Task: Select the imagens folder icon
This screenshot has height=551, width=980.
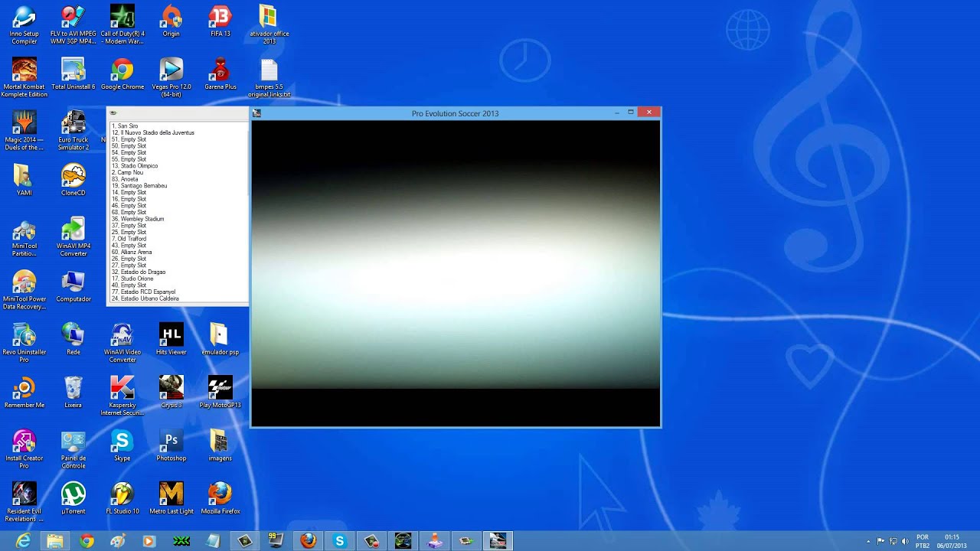Action: tap(220, 445)
